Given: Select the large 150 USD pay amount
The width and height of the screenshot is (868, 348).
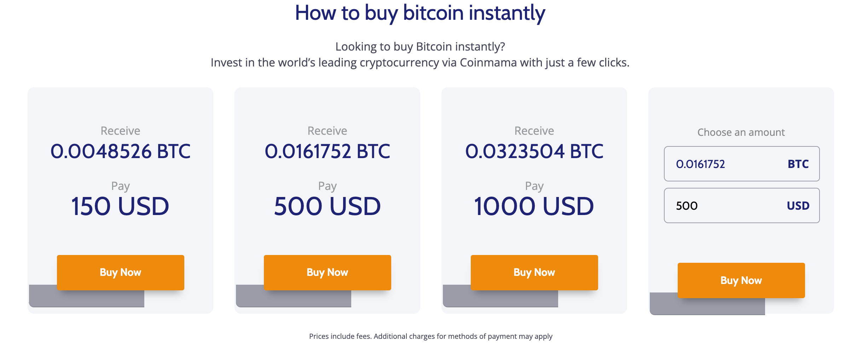Looking at the screenshot, I should pos(120,206).
